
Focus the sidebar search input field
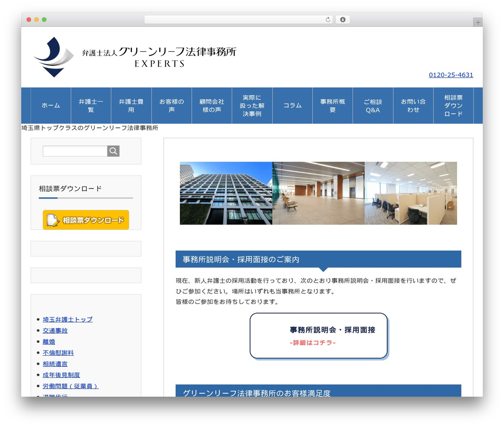[75, 151]
